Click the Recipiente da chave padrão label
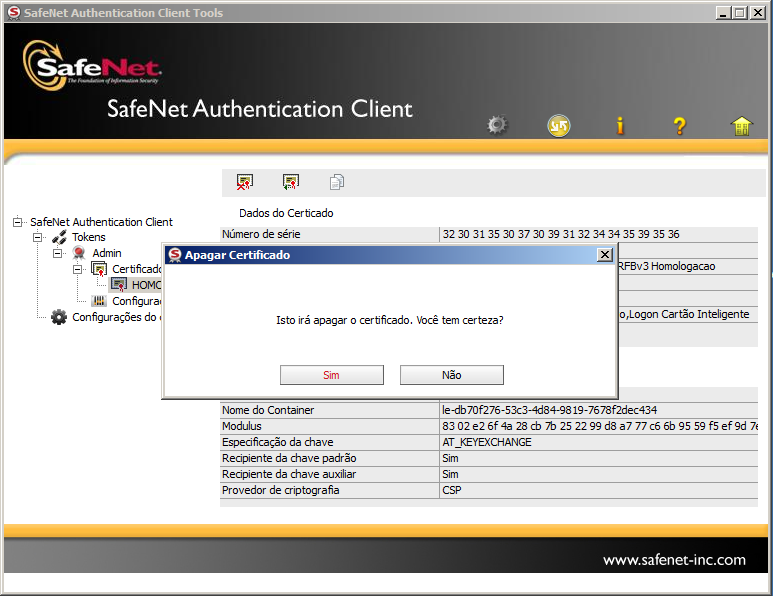The image size is (773, 596). 289,458
